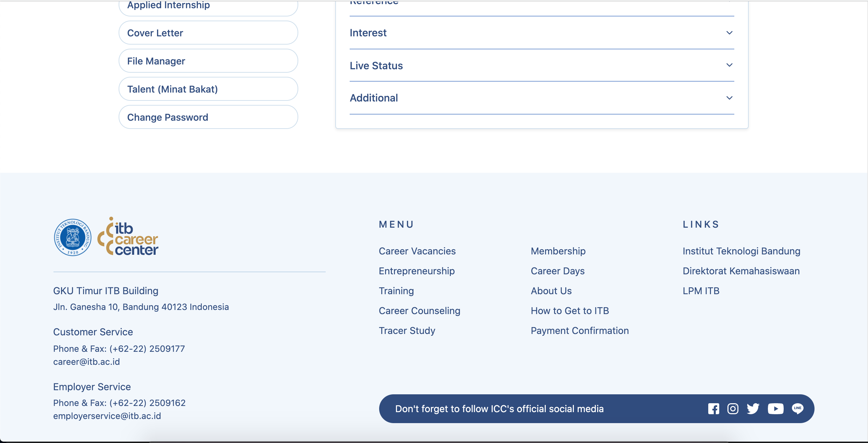868x443 pixels.
Task: Open ICC's Facebook page icon
Action: 713,409
